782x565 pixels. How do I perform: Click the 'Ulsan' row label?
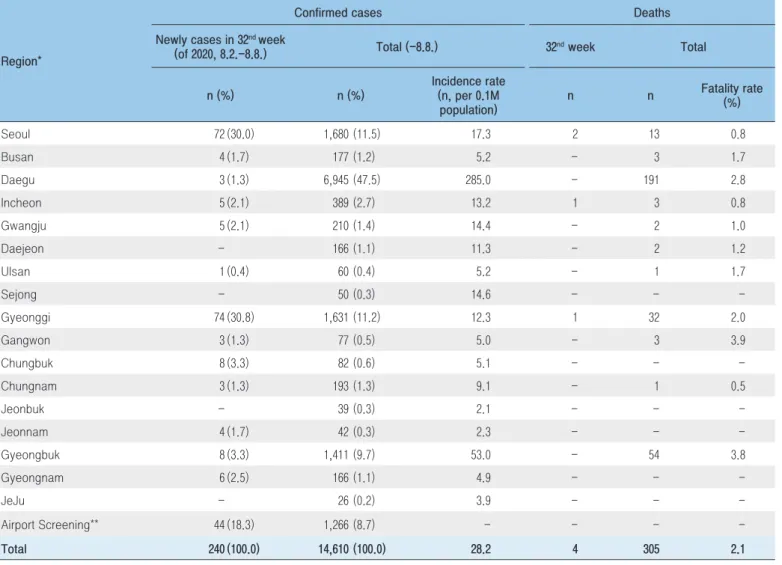coord(15,272)
